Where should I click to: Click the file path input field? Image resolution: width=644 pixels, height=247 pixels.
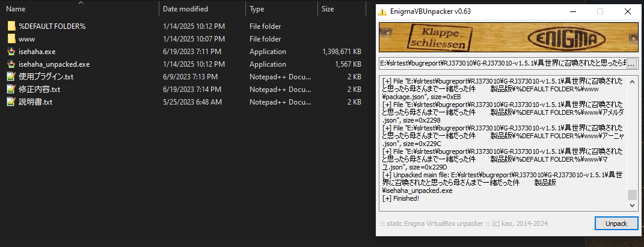click(501, 64)
